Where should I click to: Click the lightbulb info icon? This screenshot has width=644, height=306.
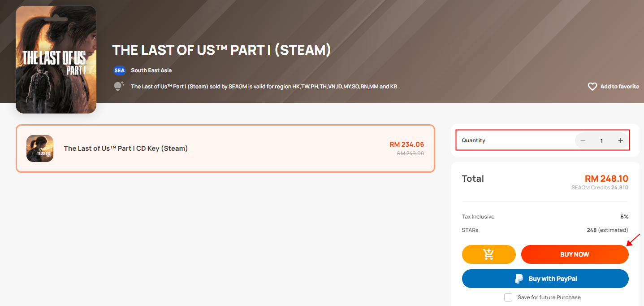pos(118,87)
